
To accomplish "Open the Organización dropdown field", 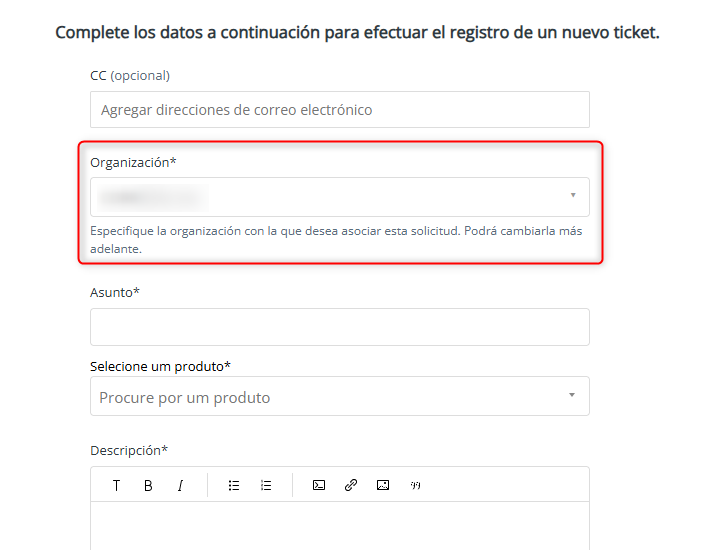I will pos(330,197).
